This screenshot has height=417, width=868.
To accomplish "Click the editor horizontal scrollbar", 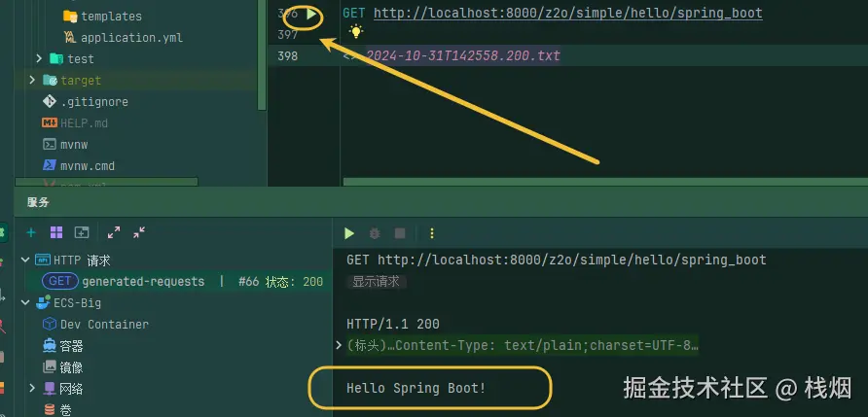I will [605, 182].
